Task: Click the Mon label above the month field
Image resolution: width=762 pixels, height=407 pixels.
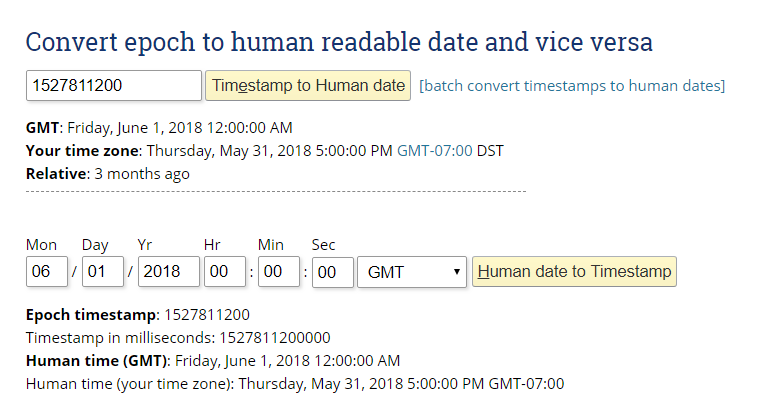Action: click(41, 245)
